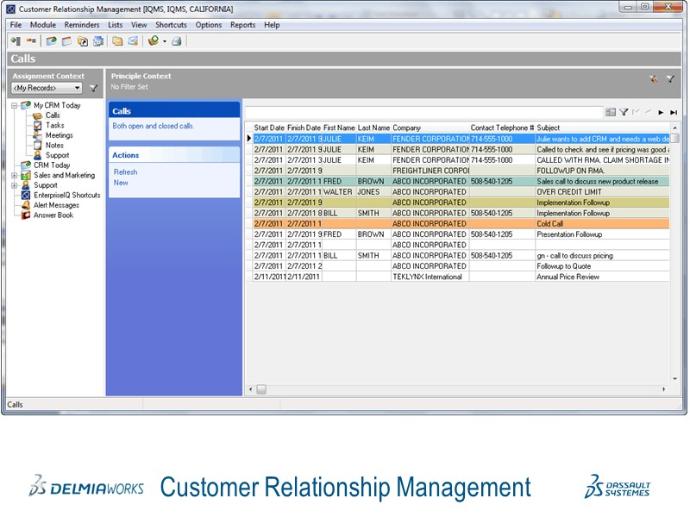
Task: Expand the Sales and Marketing tree node
Action: (x=14, y=175)
